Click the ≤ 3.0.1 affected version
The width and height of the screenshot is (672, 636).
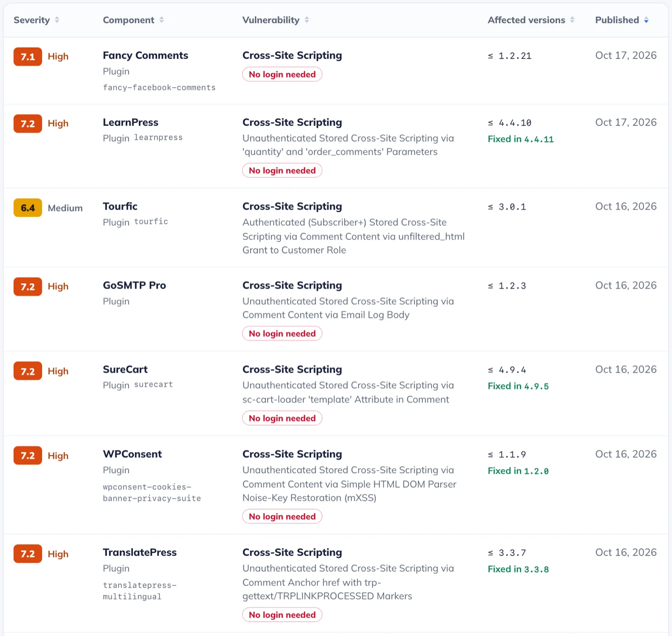pyautogui.click(x=507, y=207)
